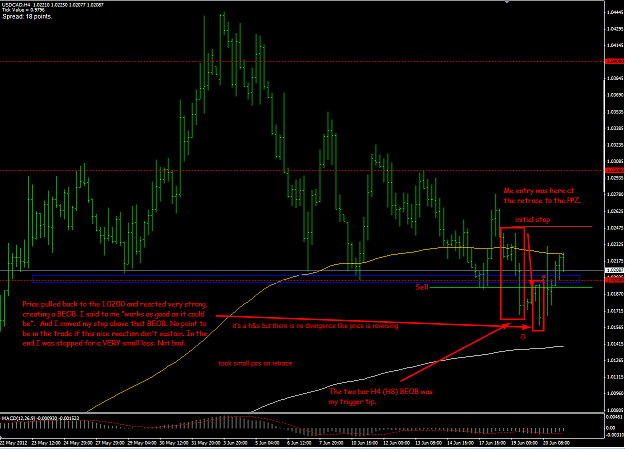This screenshot has height=449, width=625.
Task: Click the '23 May 12:00' time axis label
Action: [46, 443]
